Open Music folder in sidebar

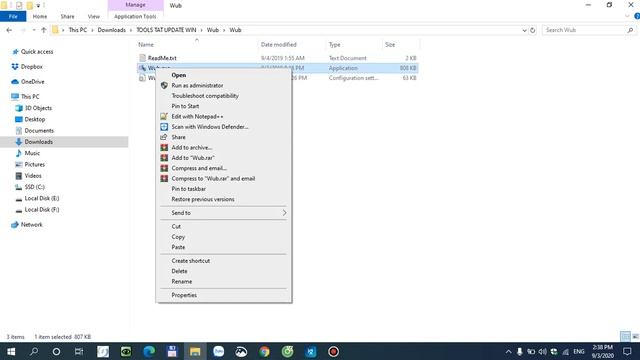(32, 153)
